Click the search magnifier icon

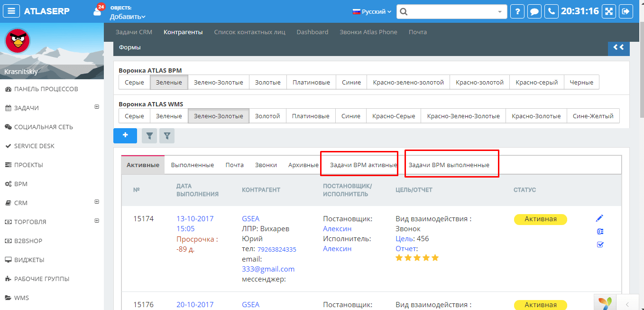[x=404, y=12]
